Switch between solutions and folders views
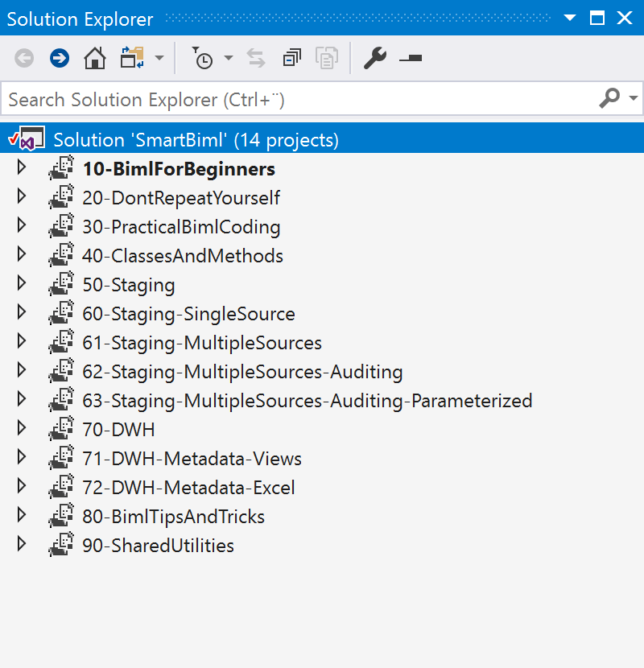The height and width of the screenshot is (668, 644). point(131,58)
